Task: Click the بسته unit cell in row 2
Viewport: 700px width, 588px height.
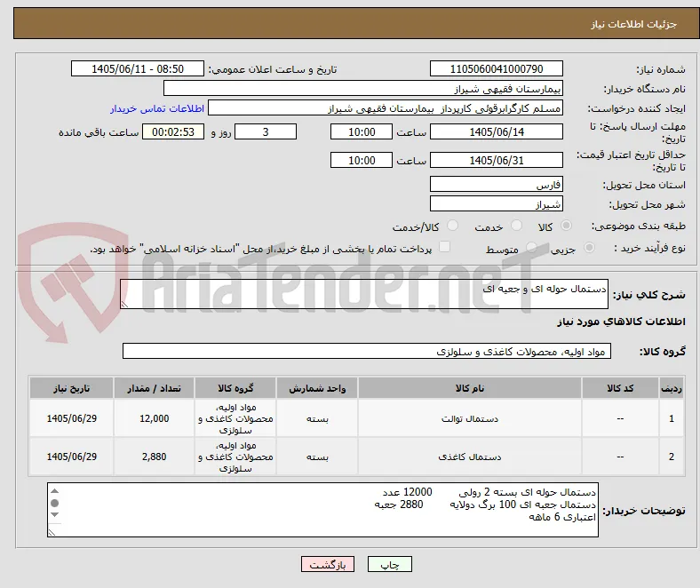Action: [317, 457]
